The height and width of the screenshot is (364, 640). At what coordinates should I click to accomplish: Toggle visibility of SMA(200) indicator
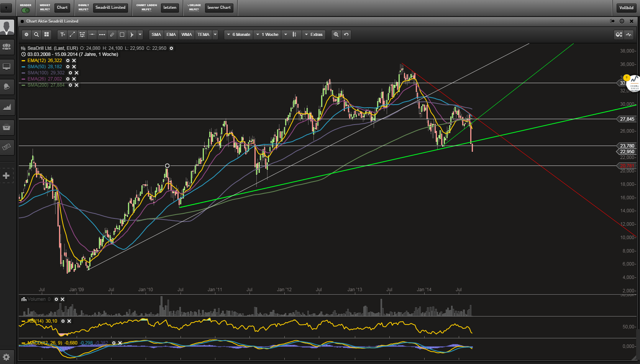pos(70,85)
